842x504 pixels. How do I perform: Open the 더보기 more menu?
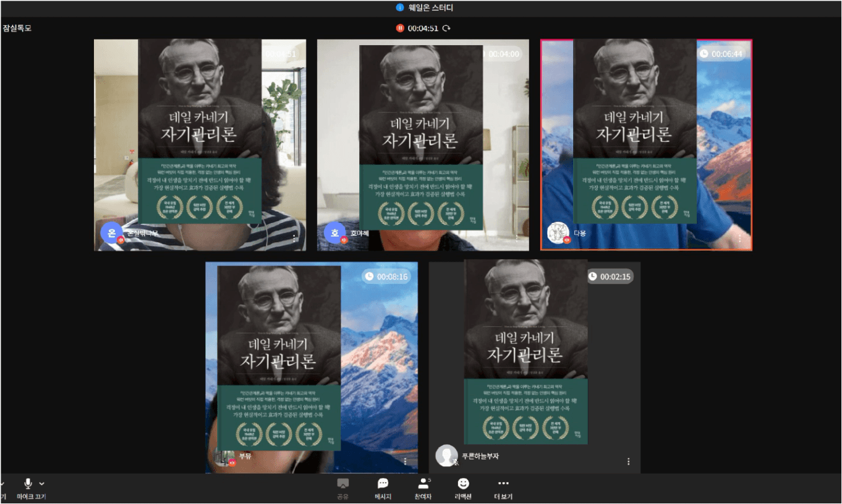(503, 489)
